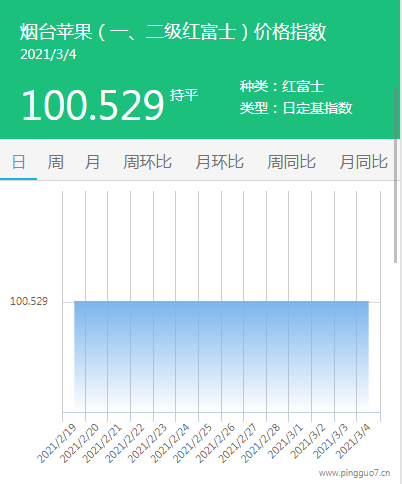Click the 2021/2/25 date axis label
402x484 pixels.
(193, 444)
